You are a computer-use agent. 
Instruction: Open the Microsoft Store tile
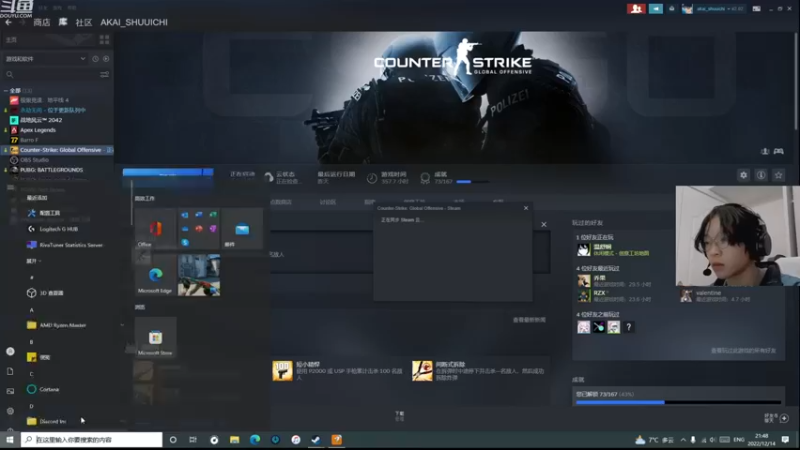point(155,337)
